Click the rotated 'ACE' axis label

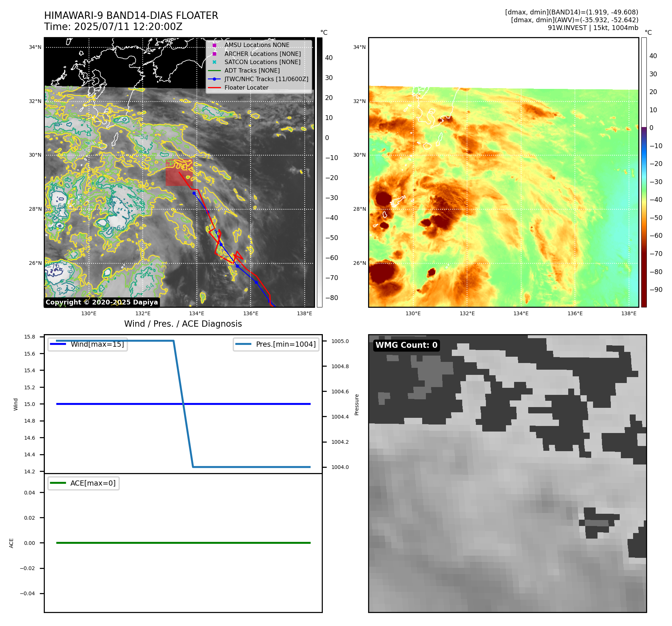(11, 543)
